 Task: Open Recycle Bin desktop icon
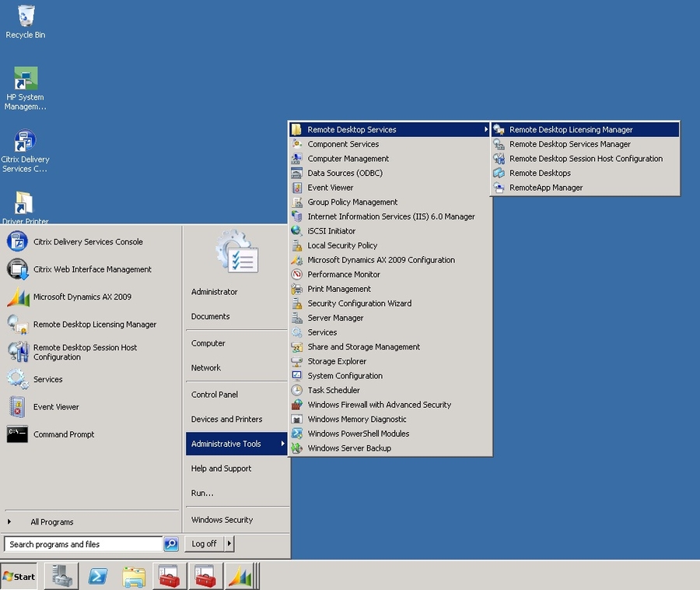pyautogui.click(x=25, y=21)
